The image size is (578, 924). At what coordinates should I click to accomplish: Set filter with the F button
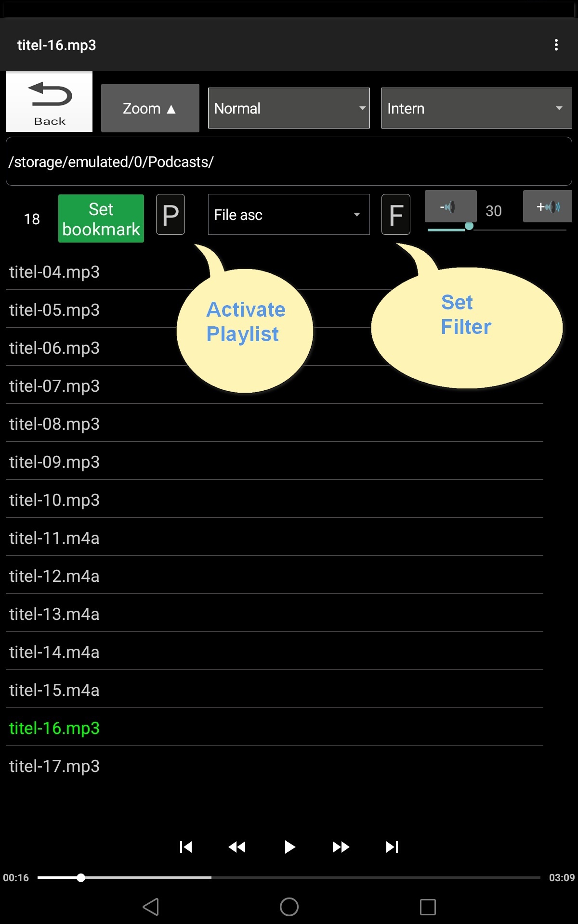(x=396, y=215)
